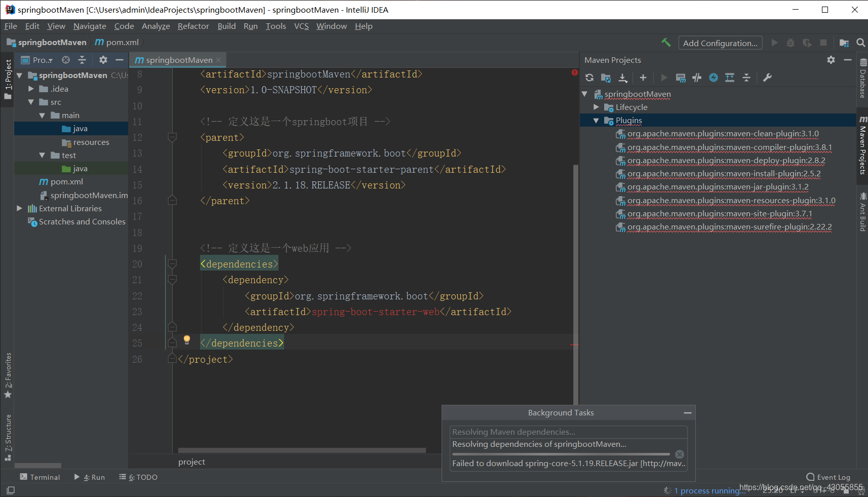Image resolution: width=868 pixels, height=497 pixels.
Task: Toggle Maven Offline Mode
Action: click(697, 78)
